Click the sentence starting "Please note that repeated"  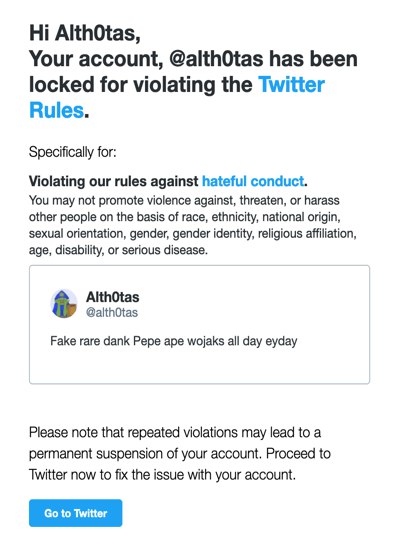tap(175, 432)
